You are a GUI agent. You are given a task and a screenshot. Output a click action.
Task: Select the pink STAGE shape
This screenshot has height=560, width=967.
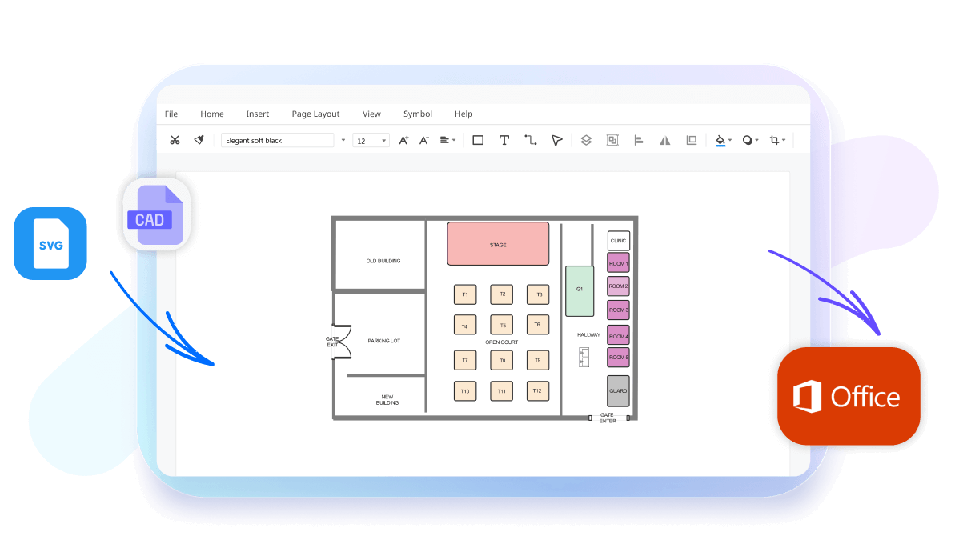(x=498, y=244)
